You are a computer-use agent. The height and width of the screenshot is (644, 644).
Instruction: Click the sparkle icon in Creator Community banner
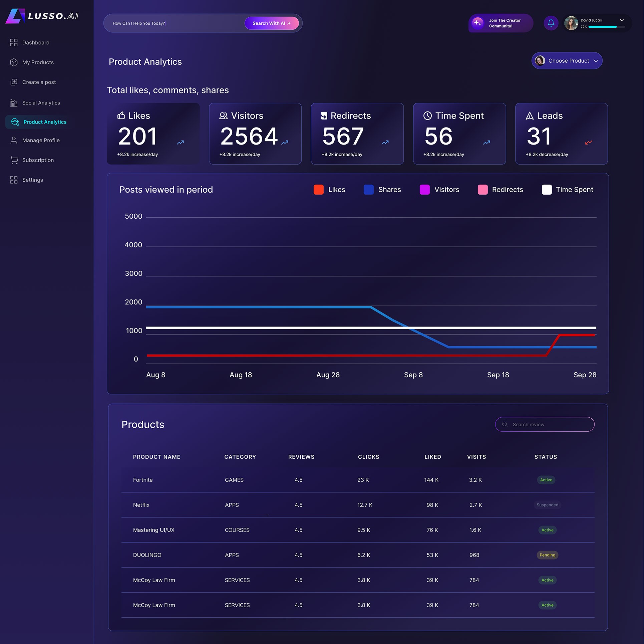[x=477, y=23]
